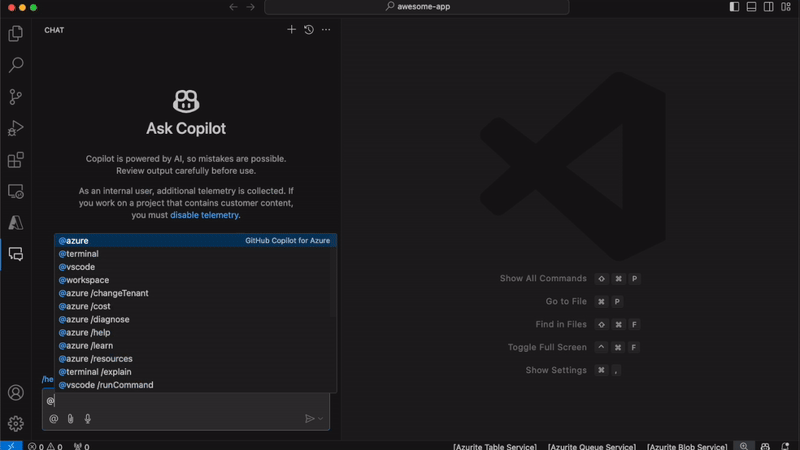Open Run and Debug view
Viewport: 800px width, 450px height.
(16, 128)
